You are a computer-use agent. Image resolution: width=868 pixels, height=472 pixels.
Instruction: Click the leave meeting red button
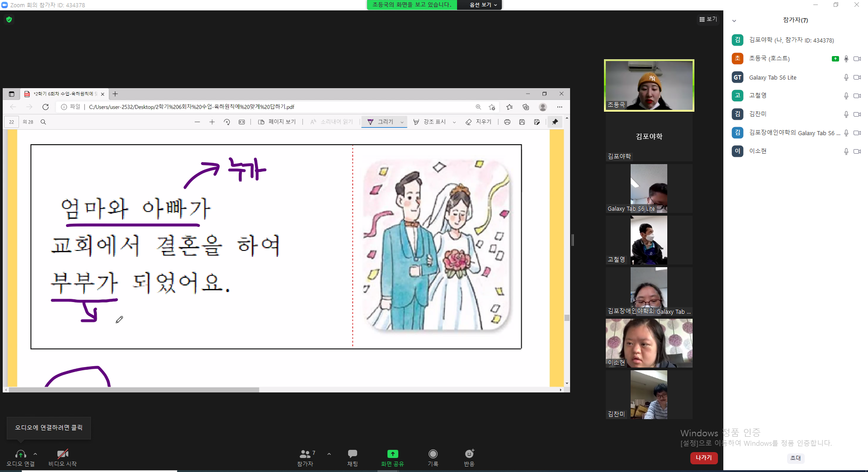pyautogui.click(x=704, y=458)
